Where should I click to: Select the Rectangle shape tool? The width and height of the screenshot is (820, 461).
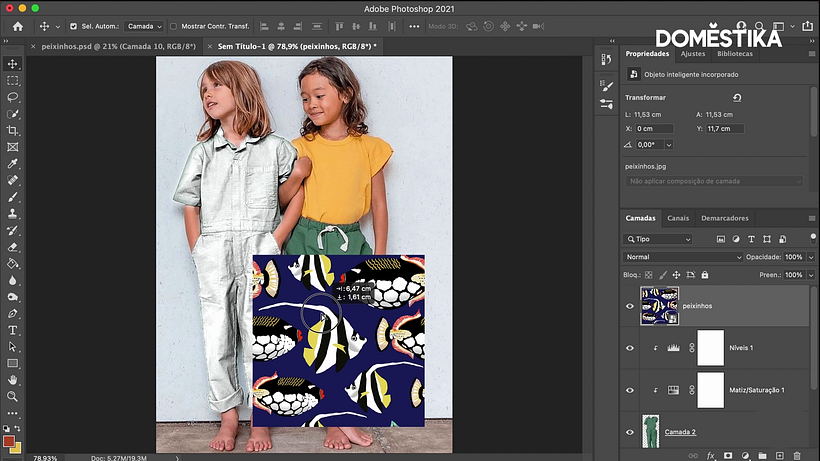tap(13, 363)
